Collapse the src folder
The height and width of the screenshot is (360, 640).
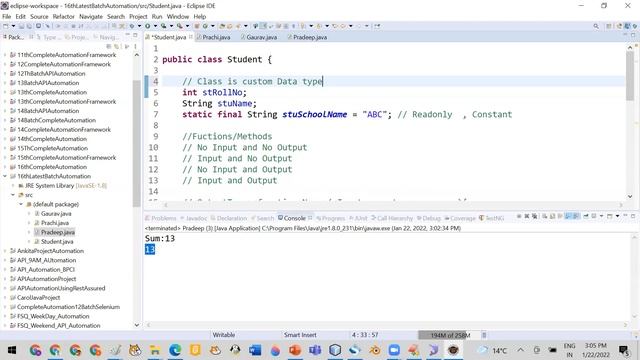pyautogui.click(x=13, y=195)
